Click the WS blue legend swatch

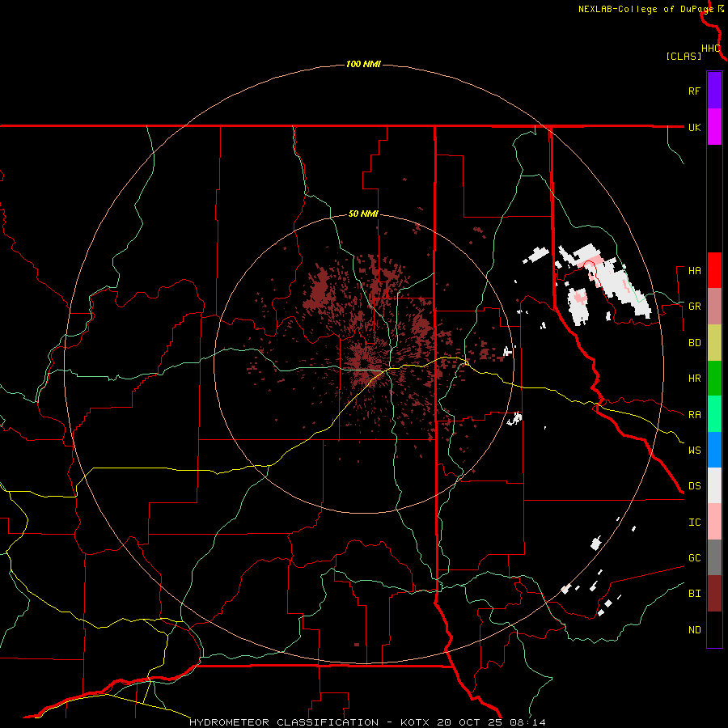(714, 450)
